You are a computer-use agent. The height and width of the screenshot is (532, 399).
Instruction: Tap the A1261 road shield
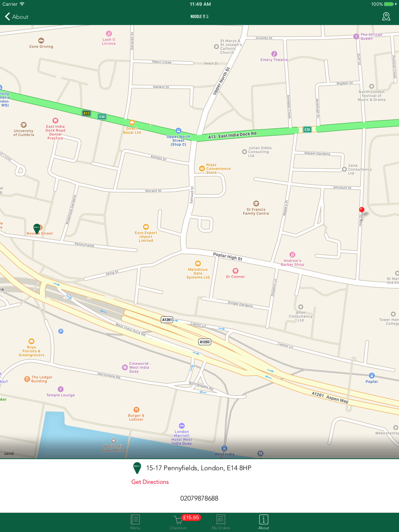(167, 320)
